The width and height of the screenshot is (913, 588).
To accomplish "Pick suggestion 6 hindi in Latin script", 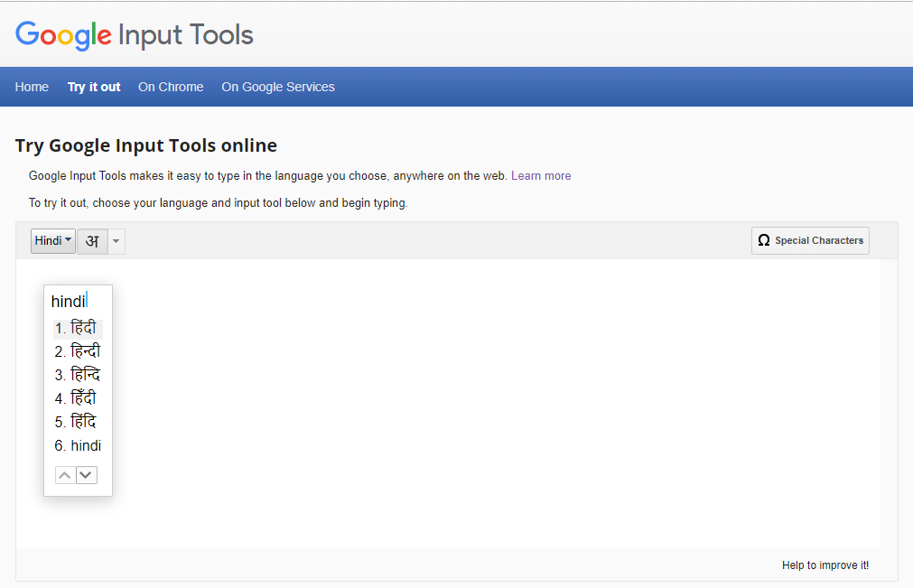I will point(78,445).
